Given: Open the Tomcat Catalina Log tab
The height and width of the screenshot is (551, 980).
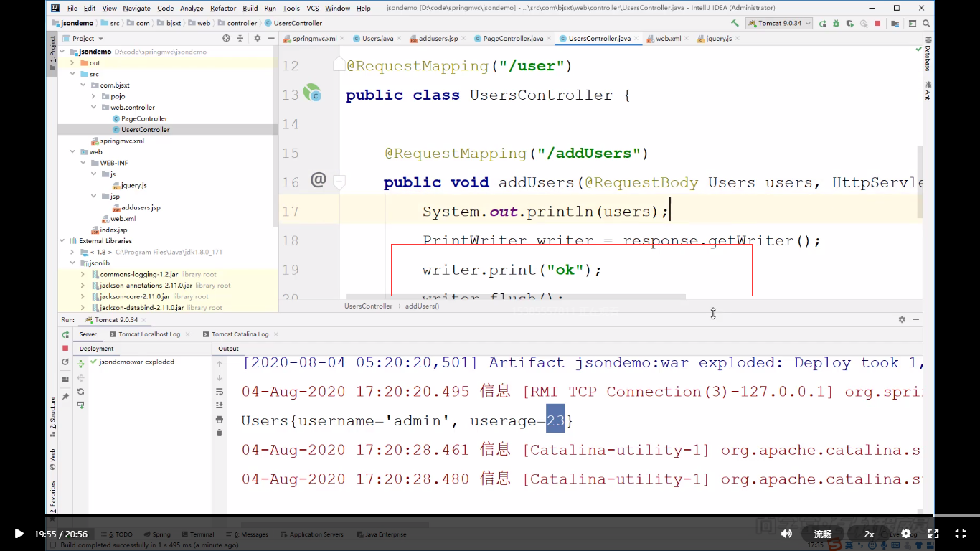Looking at the screenshot, I should point(240,334).
